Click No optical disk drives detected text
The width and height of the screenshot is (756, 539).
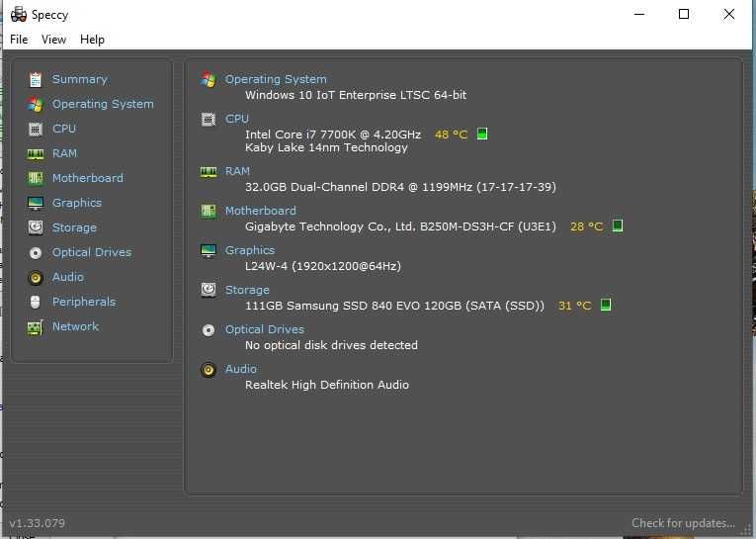(x=331, y=345)
